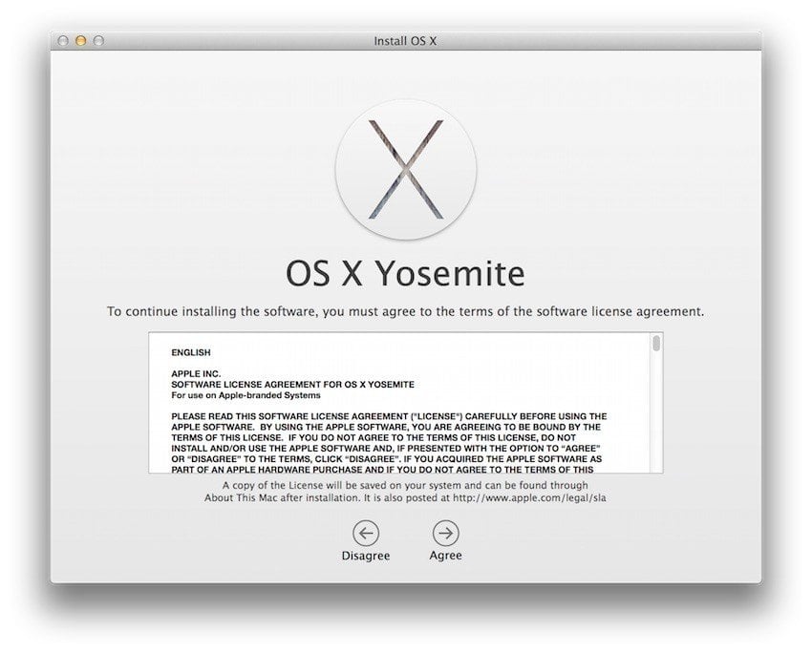812x653 pixels.
Task: Click the Agree arrow icon
Action: coord(445,533)
